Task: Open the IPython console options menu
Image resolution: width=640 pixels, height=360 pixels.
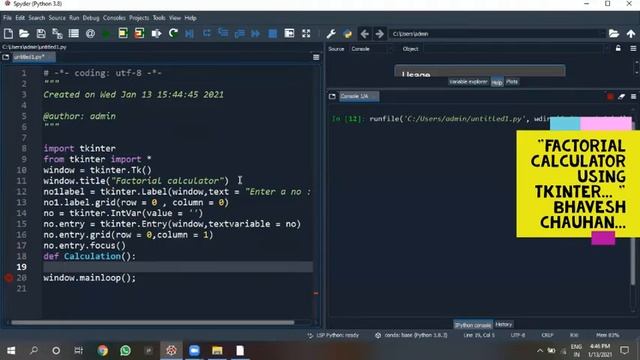Action: [x=633, y=97]
